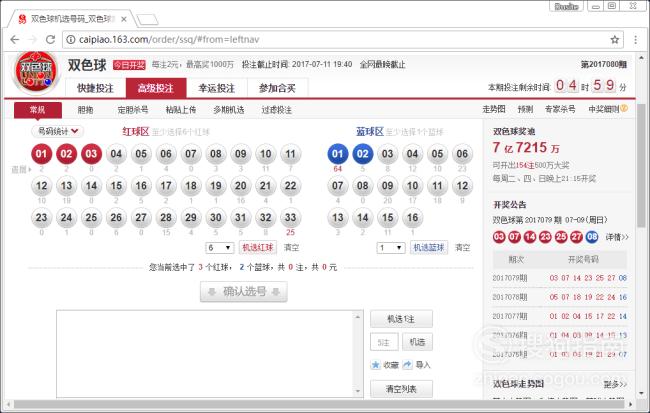This screenshot has width=650, height=413.
Task: Open the 专家杀号 link
Action: pos(560,109)
